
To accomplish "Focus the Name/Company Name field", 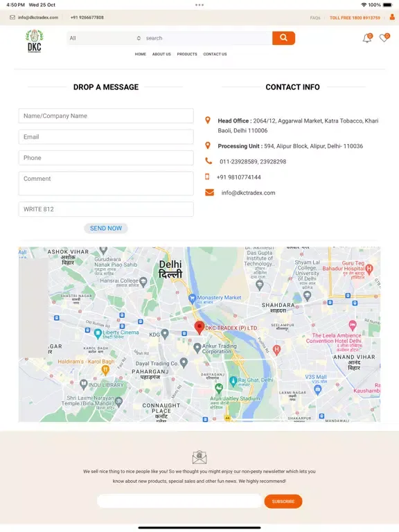I will [106, 116].
